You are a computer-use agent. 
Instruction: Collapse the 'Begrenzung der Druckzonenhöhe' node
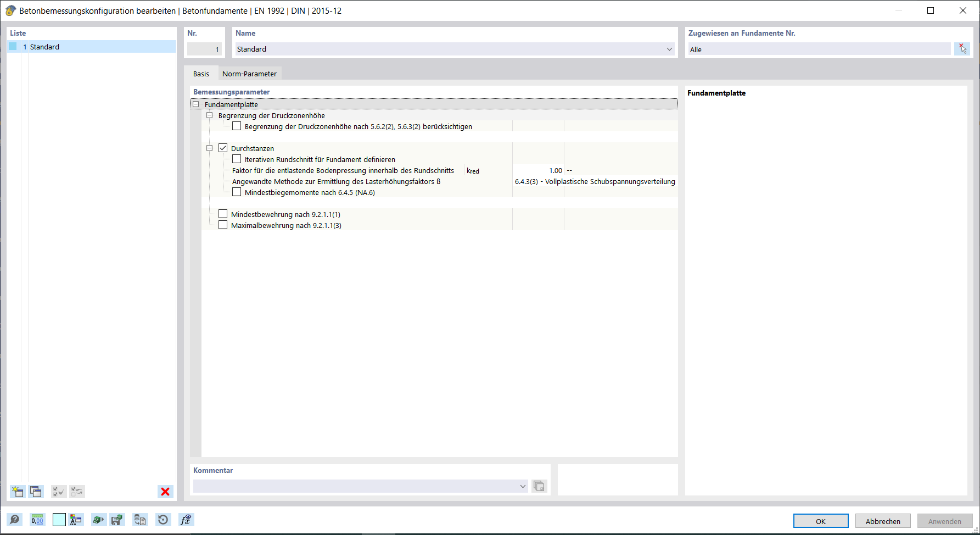point(209,115)
